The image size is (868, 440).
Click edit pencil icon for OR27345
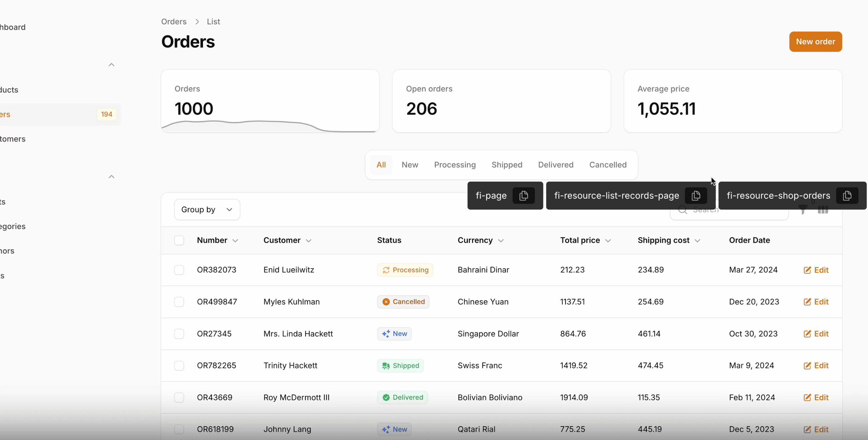point(807,334)
